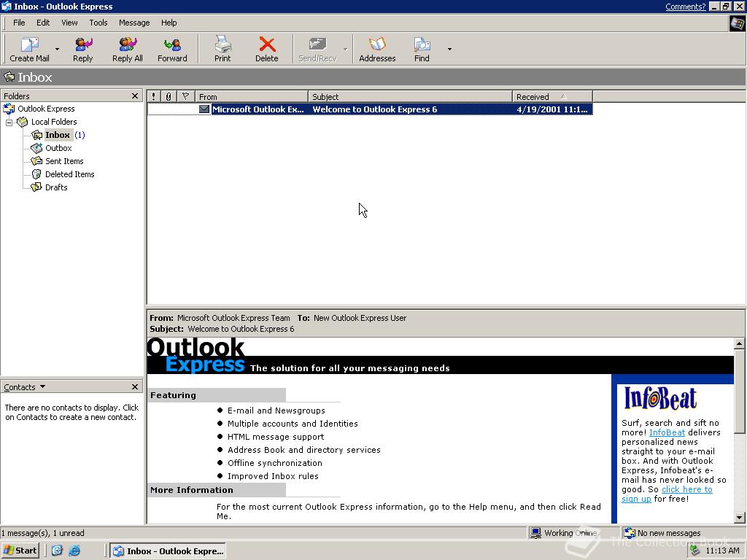
Task: Open the View menu
Action: click(69, 23)
